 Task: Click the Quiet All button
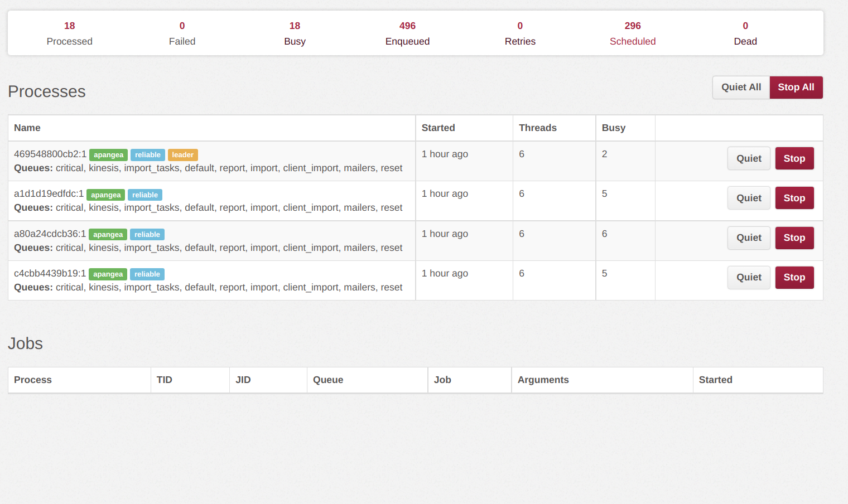click(x=741, y=87)
